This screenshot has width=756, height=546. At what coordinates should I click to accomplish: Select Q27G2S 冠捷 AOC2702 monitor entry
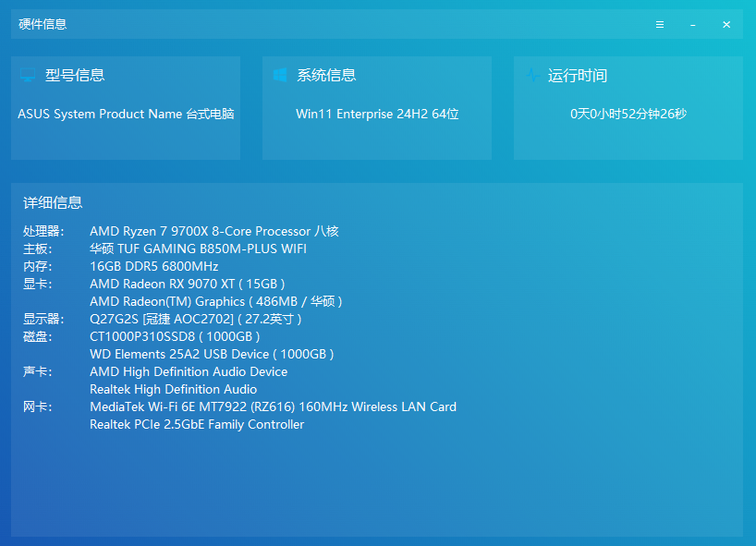(x=196, y=319)
